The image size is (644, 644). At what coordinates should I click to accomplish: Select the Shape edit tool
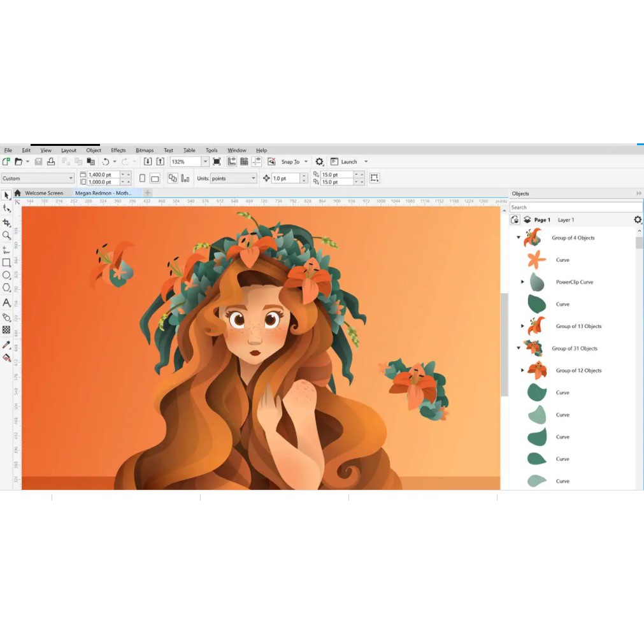pyautogui.click(x=6, y=208)
